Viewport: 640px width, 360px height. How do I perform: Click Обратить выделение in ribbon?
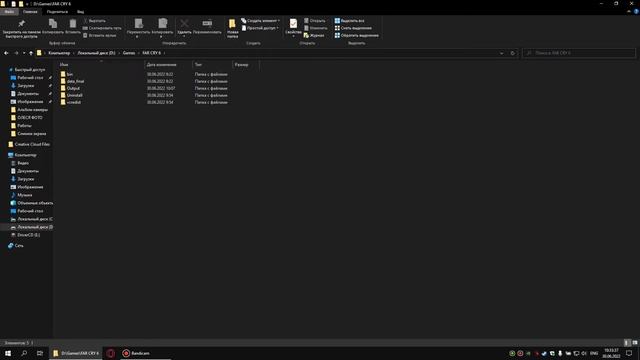coord(356,36)
